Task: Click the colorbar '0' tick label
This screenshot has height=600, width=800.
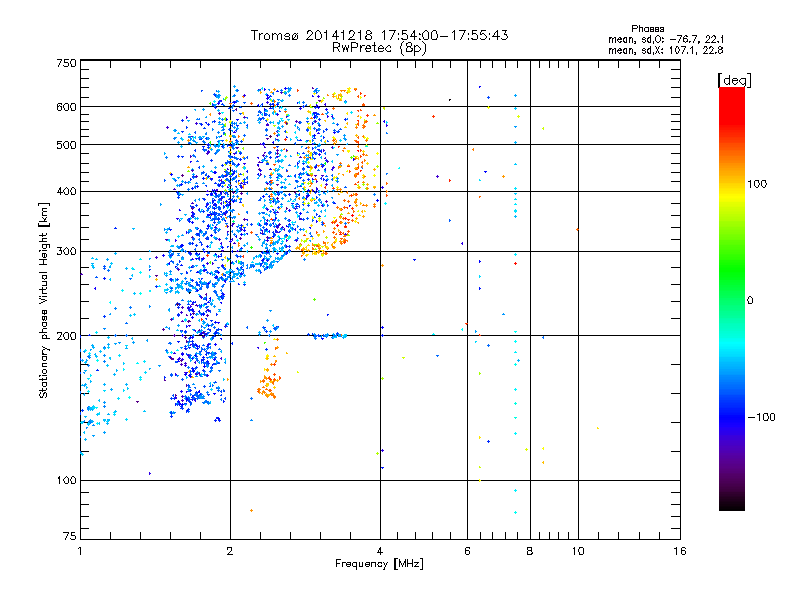Action: (x=749, y=300)
